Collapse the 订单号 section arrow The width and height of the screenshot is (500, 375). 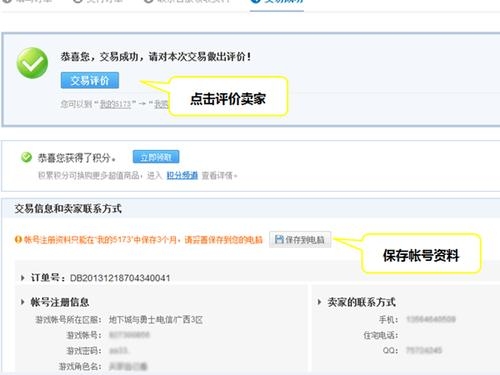coord(22,278)
